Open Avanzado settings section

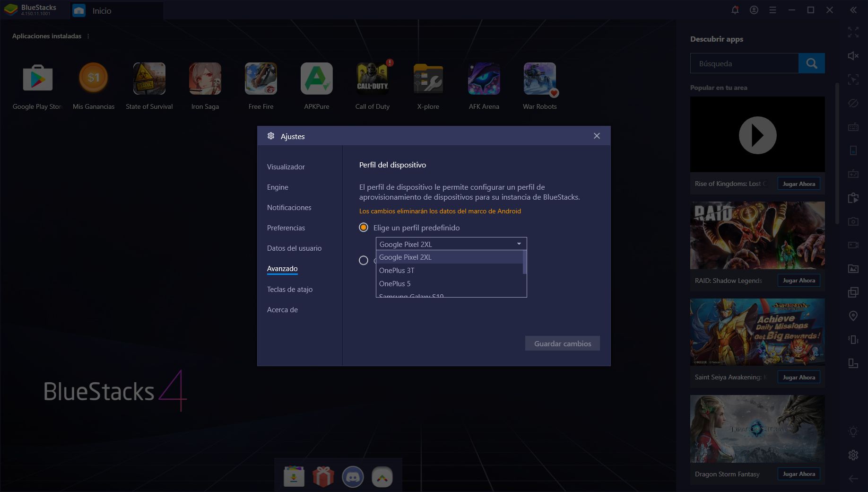[x=282, y=269]
